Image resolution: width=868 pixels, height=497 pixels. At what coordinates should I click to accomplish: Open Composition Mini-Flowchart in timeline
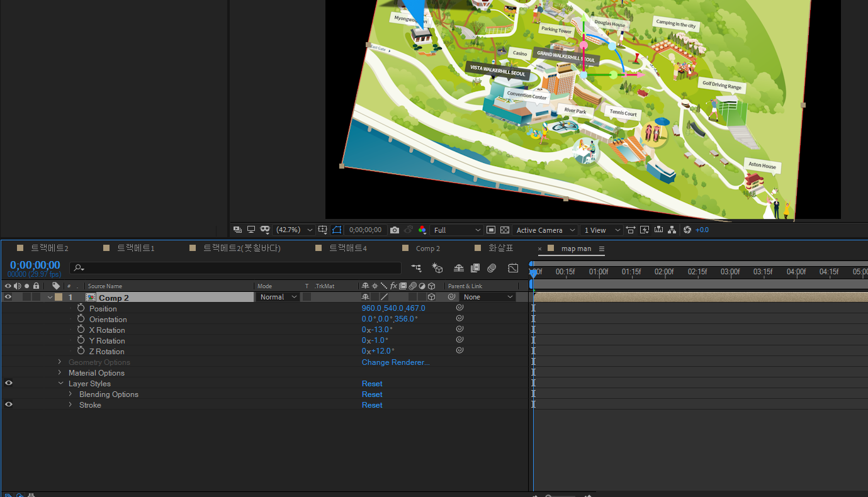pos(416,268)
